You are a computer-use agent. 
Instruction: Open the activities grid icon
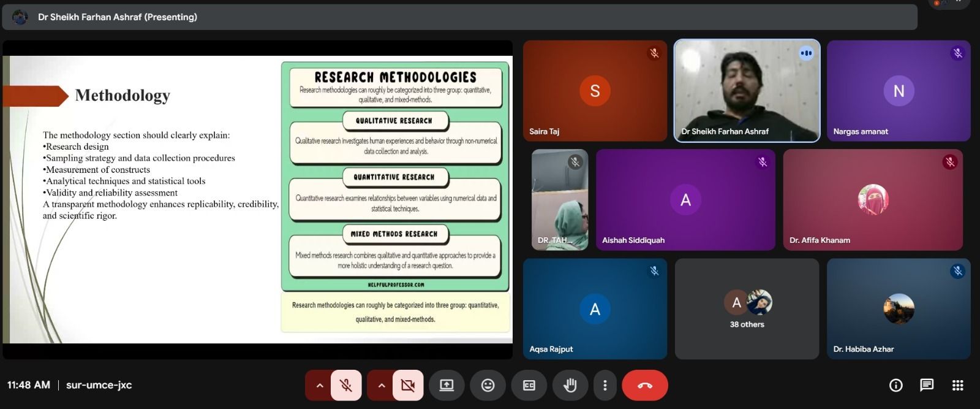(x=958, y=385)
